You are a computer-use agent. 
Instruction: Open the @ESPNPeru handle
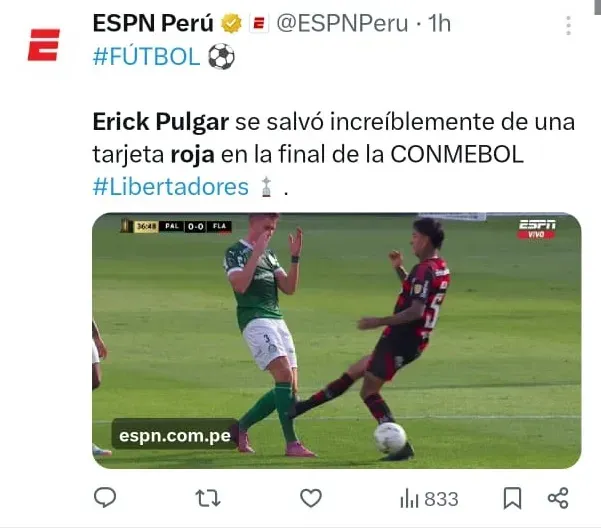point(342,24)
